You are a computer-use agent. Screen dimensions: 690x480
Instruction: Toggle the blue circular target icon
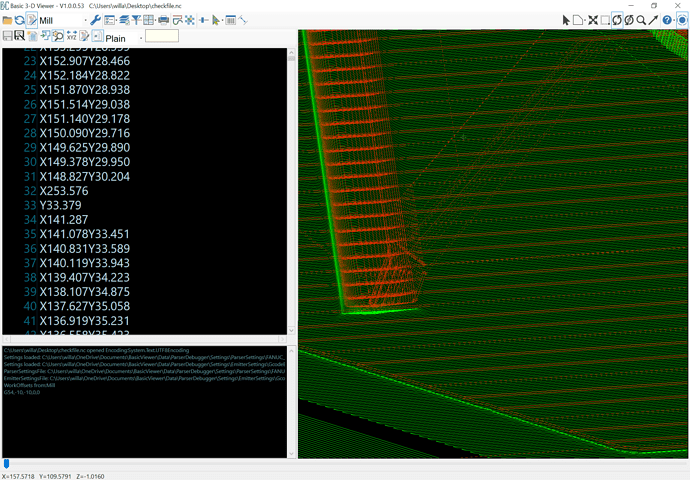(682, 20)
